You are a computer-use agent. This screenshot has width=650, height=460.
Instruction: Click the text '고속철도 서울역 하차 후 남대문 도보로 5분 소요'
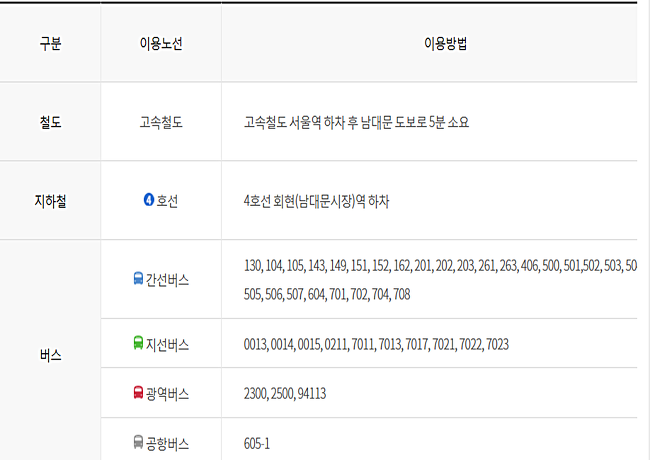(x=356, y=122)
